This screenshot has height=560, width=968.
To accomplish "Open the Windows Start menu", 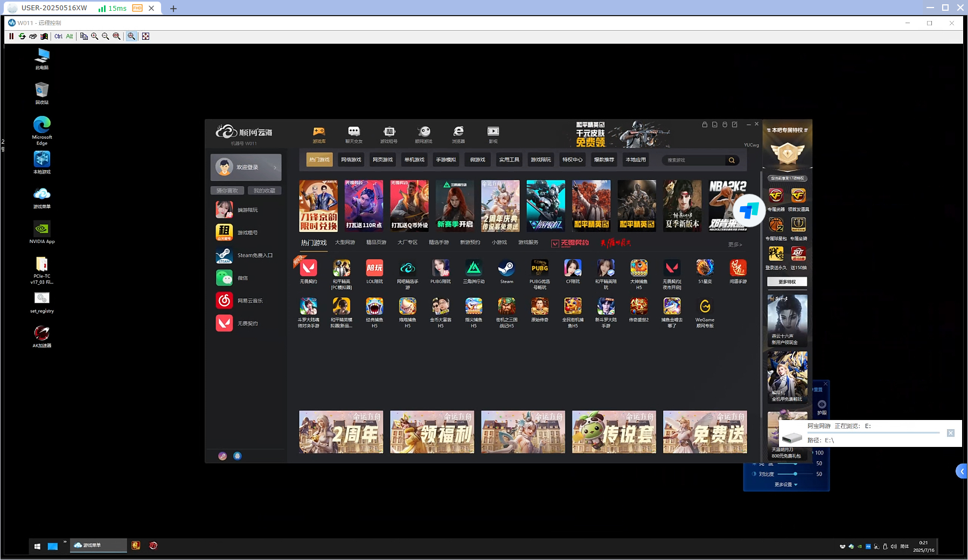I will [x=37, y=546].
